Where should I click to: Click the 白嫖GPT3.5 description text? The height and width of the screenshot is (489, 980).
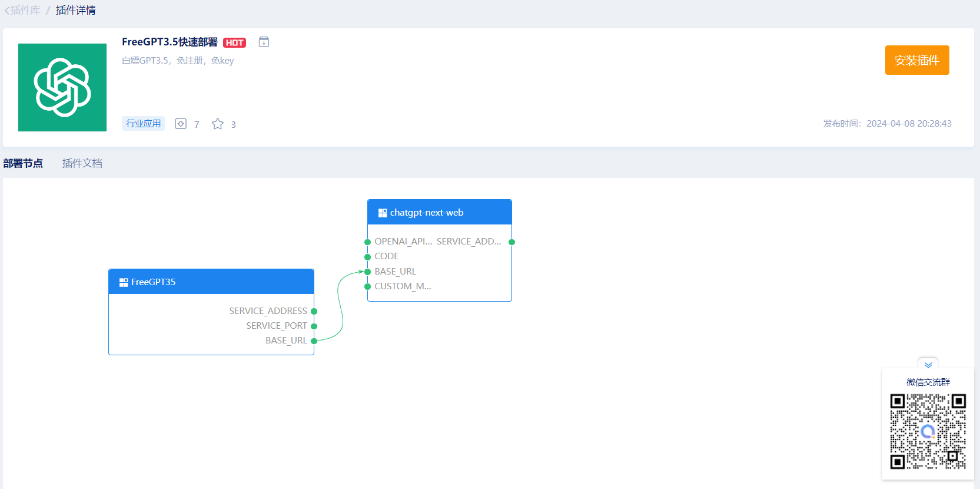[x=178, y=61]
